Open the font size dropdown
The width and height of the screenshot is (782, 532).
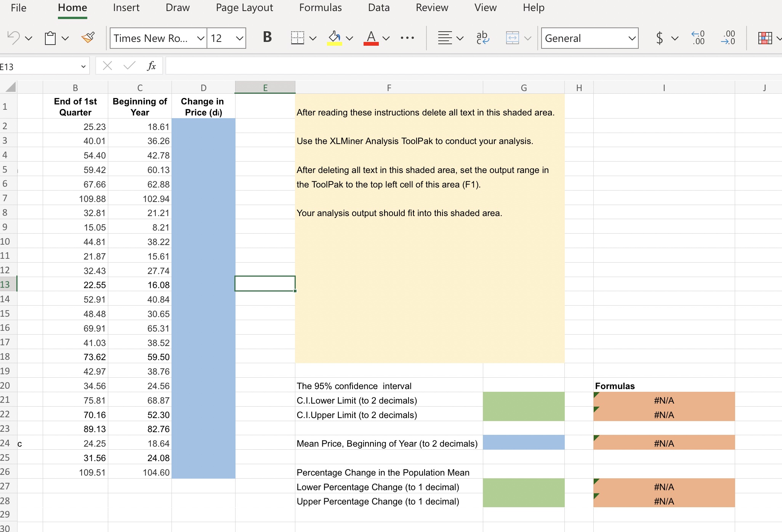[239, 38]
